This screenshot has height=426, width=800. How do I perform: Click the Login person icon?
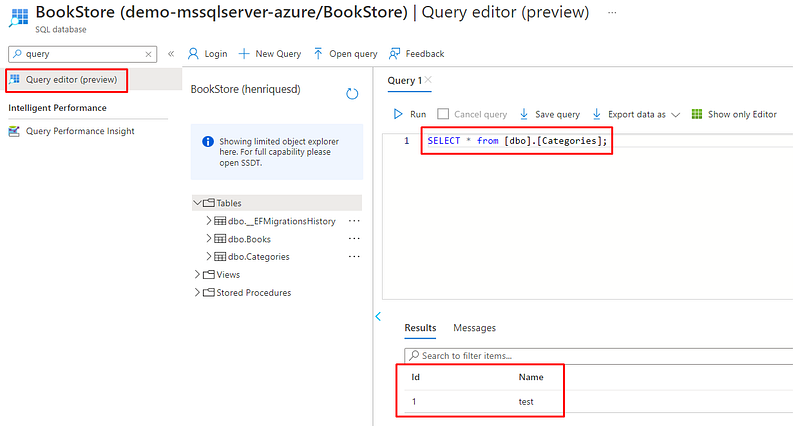click(193, 54)
